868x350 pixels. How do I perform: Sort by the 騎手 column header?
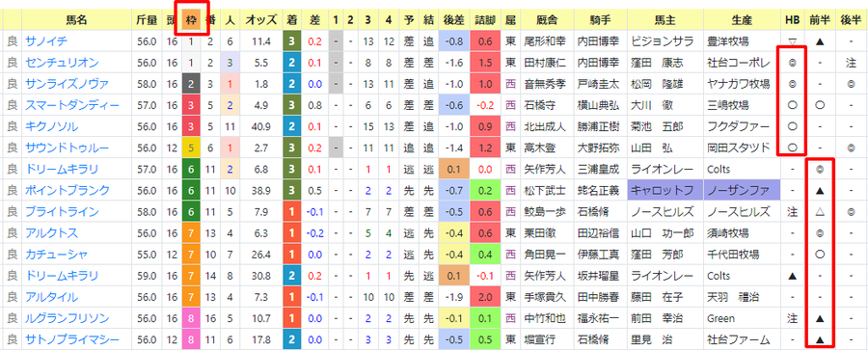coord(600,20)
